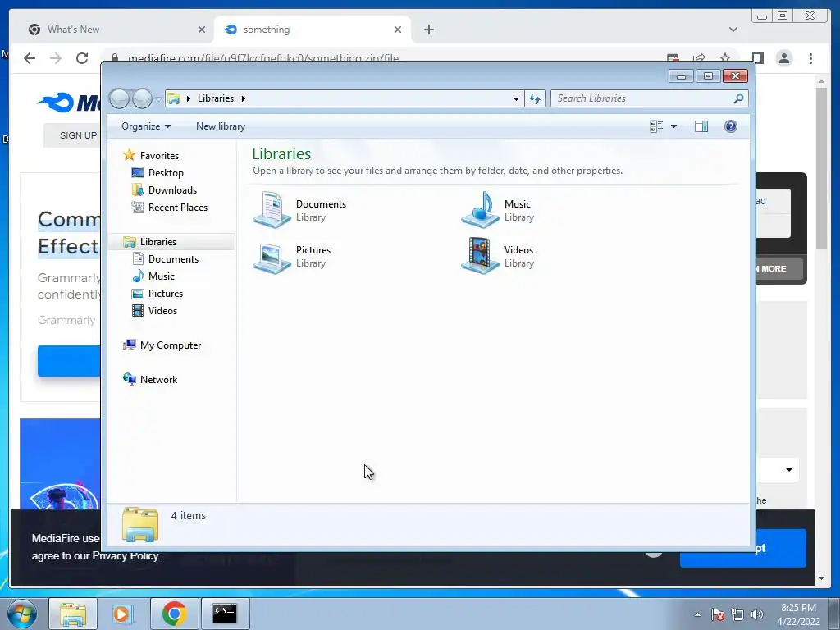Image resolution: width=840 pixels, height=630 pixels.
Task: Click the Libraries breadcrumb in address bar
Action: pos(216,98)
